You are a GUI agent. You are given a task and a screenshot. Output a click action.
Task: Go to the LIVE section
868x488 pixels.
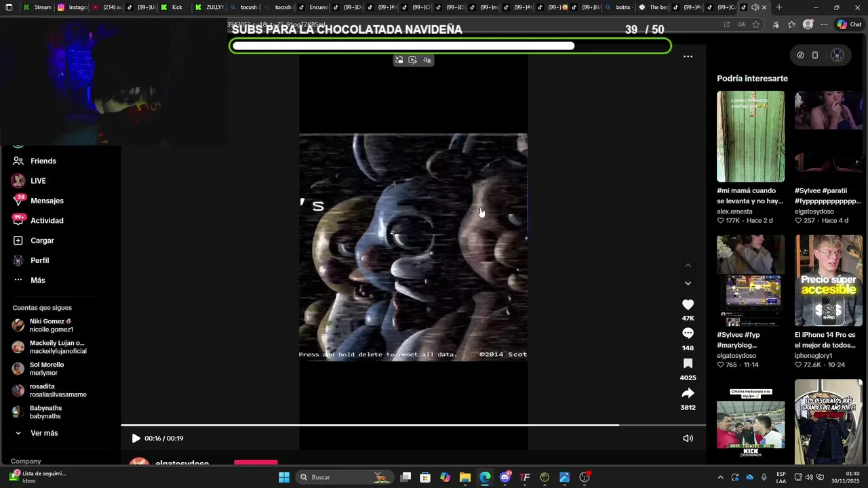(28, 181)
